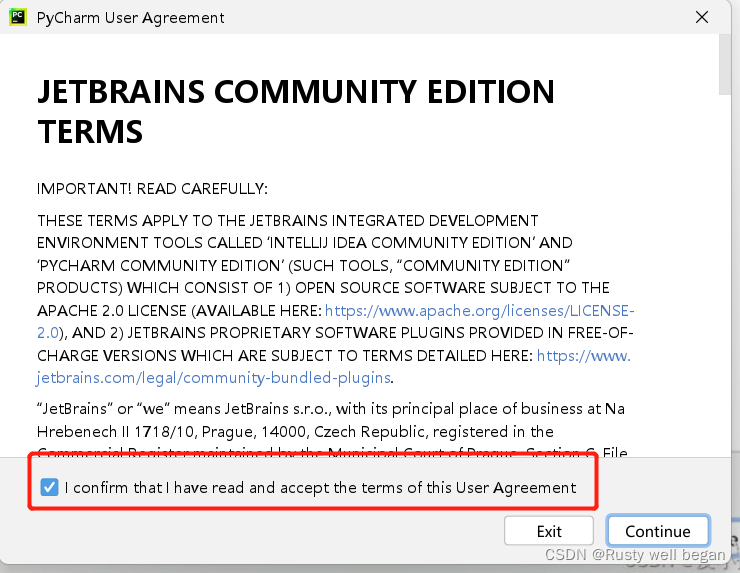740x573 pixels.
Task: Close the PyCharm User Agreement dialog
Action: click(x=702, y=17)
